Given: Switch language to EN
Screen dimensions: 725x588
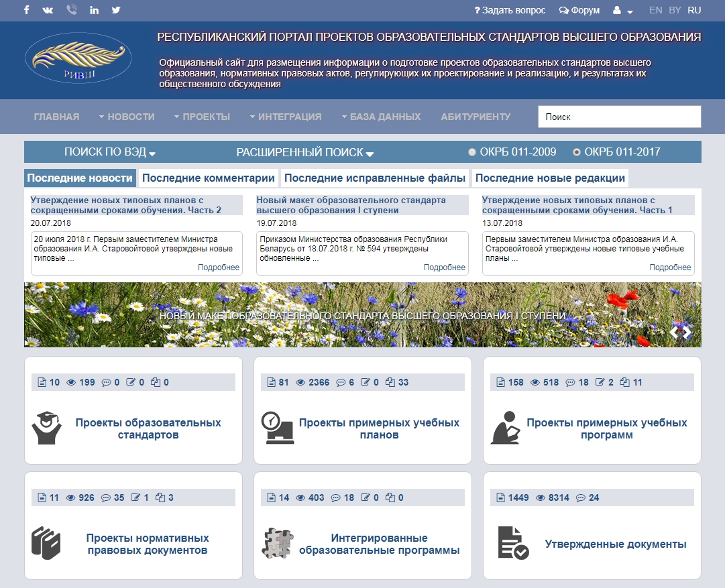Looking at the screenshot, I should (656, 10).
